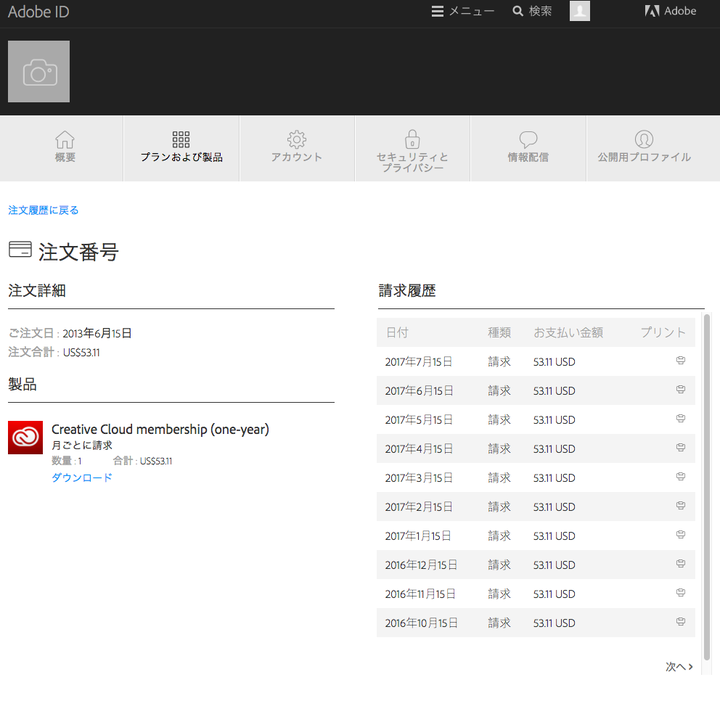This screenshot has width=720, height=701.
Task: Select the 2017年7月15日 date cell
Action: pyautogui.click(x=418, y=362)
